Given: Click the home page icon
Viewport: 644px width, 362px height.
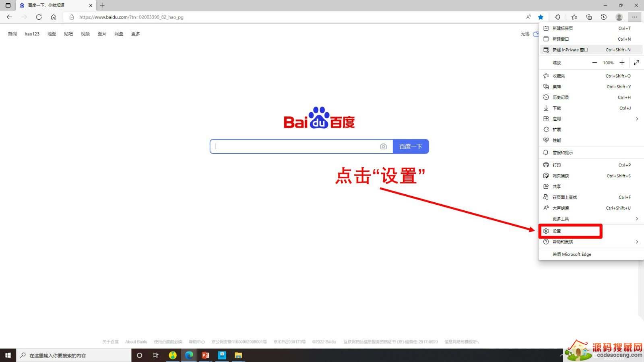Looking at the screenshot, I should 54,17.
